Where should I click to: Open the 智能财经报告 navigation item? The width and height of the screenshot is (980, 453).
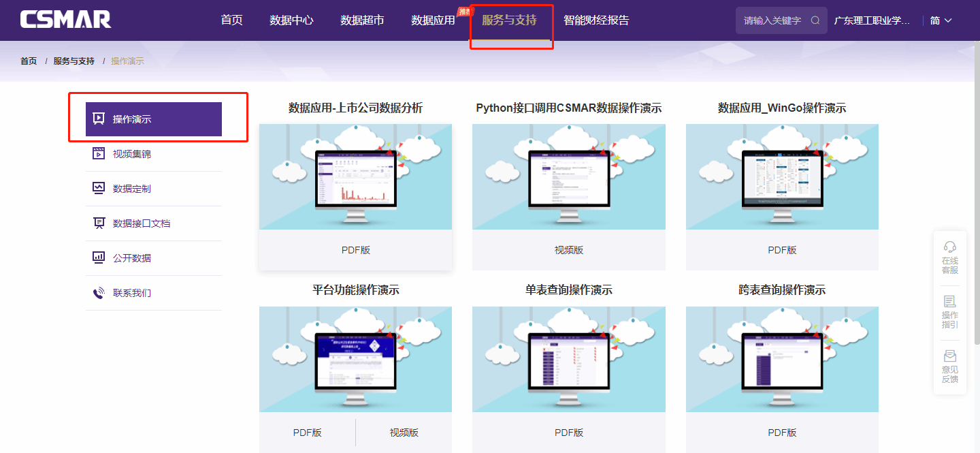[596, 20]
